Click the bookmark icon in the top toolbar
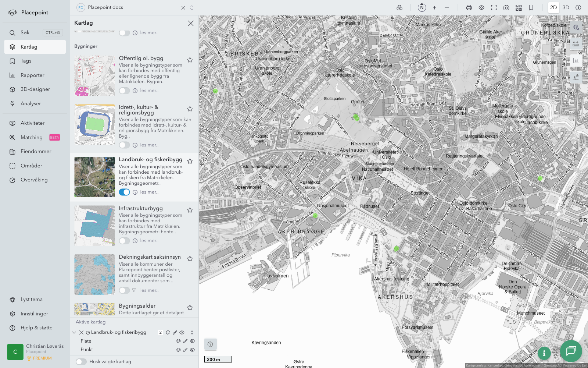The height and width of the screenshot is (368, 588). click(531, 8)
